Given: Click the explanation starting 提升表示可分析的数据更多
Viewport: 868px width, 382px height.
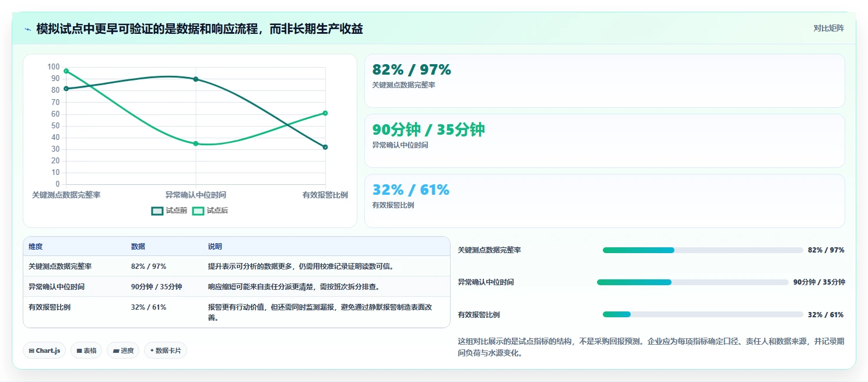Looking at the screenshot, I should [x=301, y=267].
